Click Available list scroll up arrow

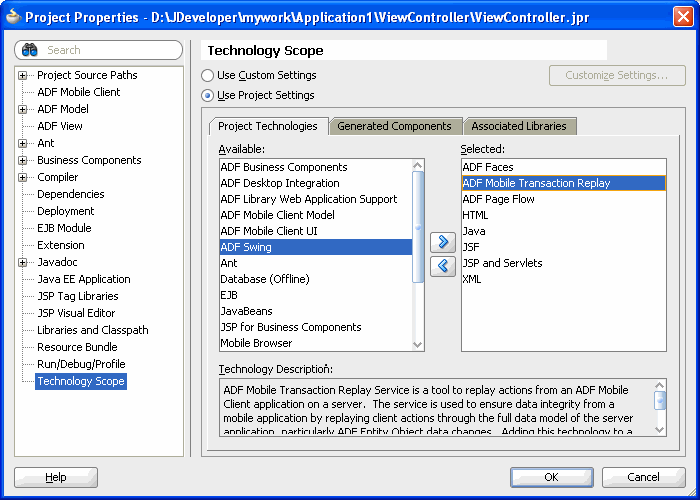point(417,166)
